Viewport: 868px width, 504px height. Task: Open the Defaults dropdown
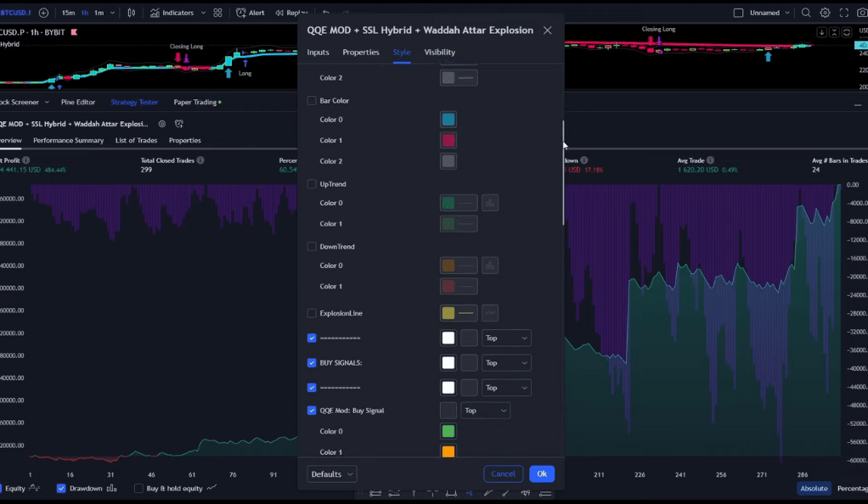[x=331, y=474]
